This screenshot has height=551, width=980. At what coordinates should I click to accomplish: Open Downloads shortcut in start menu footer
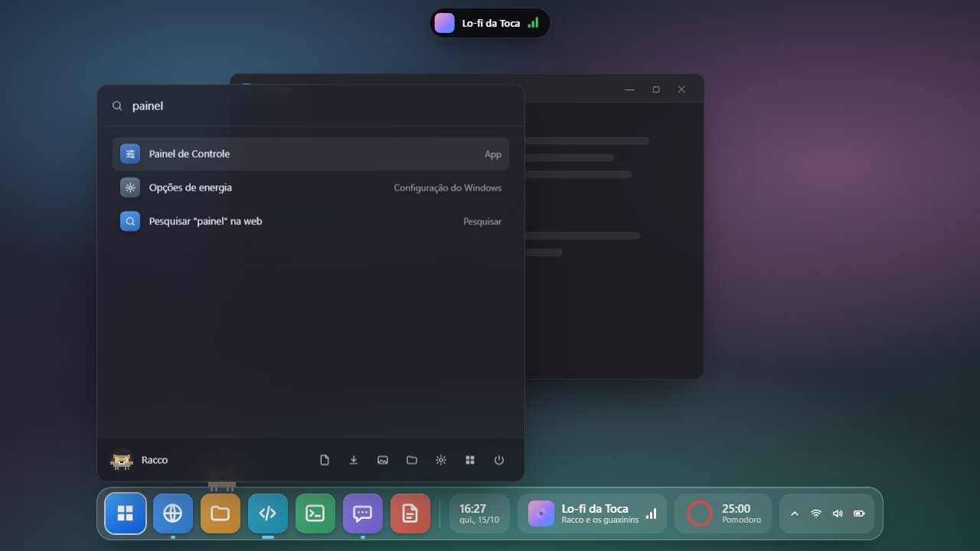click(354, 460)
